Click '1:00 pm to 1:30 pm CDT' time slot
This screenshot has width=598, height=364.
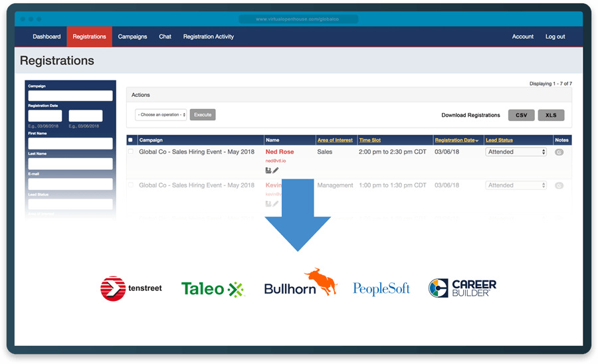click(x=393, y=185)
